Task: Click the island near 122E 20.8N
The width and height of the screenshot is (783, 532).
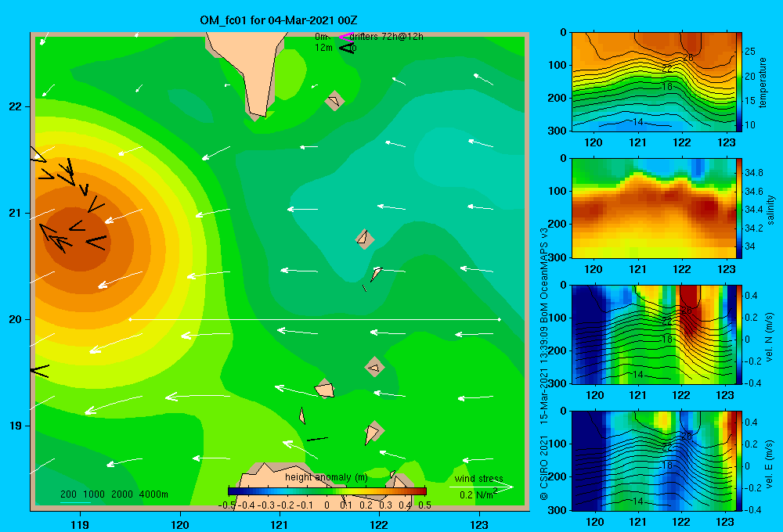Action: click(365, 239)
